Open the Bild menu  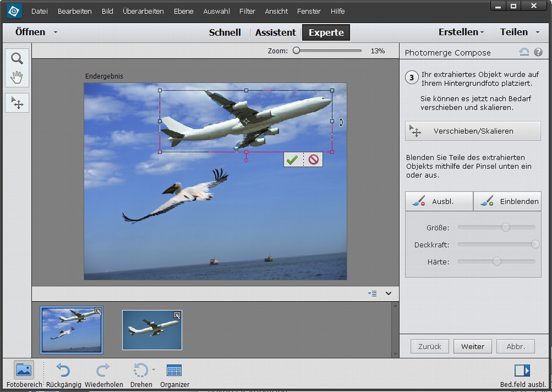click(x=107, y=11)
